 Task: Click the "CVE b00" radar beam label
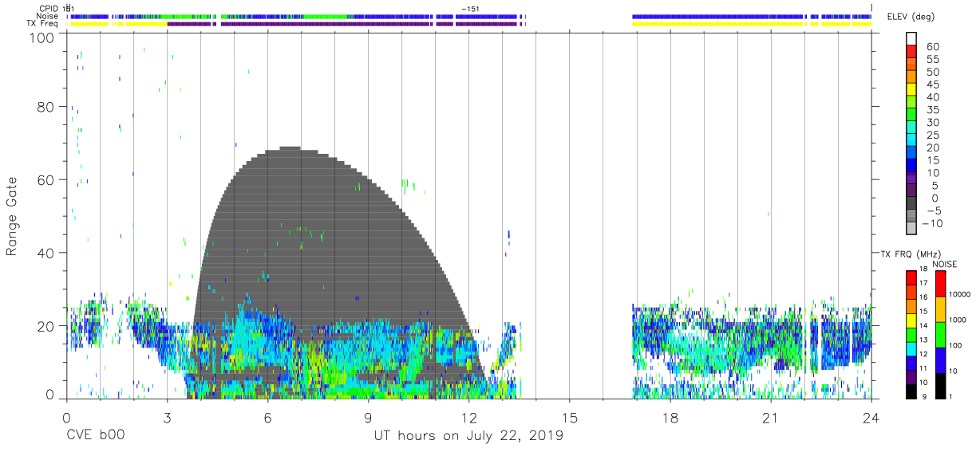95,436
